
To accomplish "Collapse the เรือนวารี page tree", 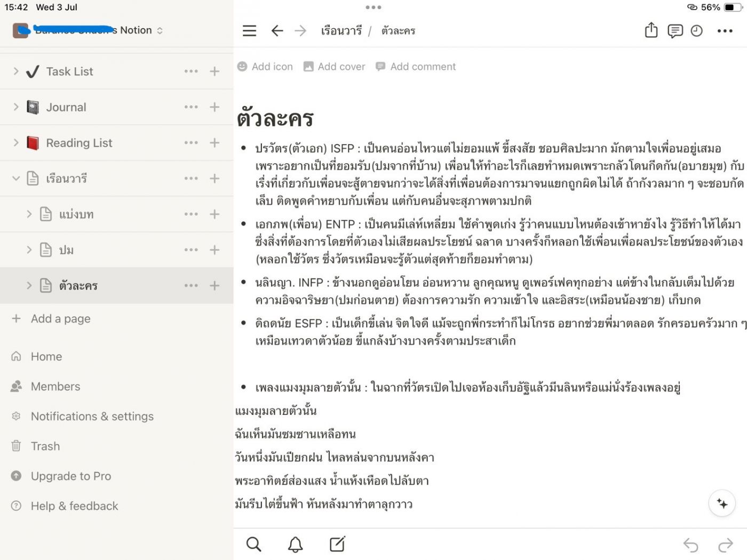I will point(16,179).
